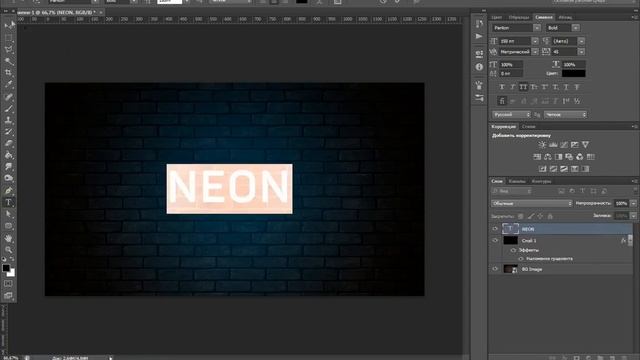Click the Символ tab
This screenshot has width=640, height=360.
tap(544, 18)
